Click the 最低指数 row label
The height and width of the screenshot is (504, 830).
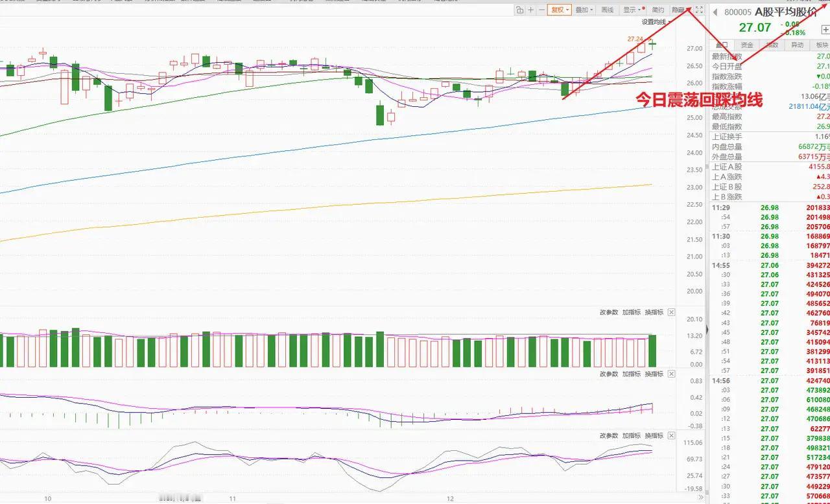coord(727,126)
